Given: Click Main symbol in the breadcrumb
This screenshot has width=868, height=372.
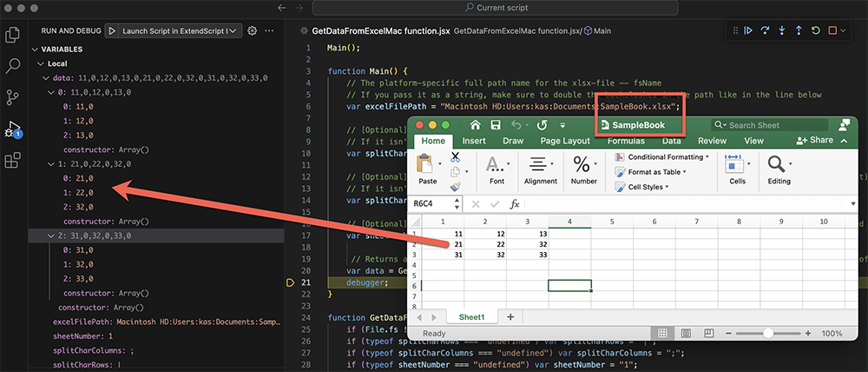Looking at the screenshot, I should [598, 31].
